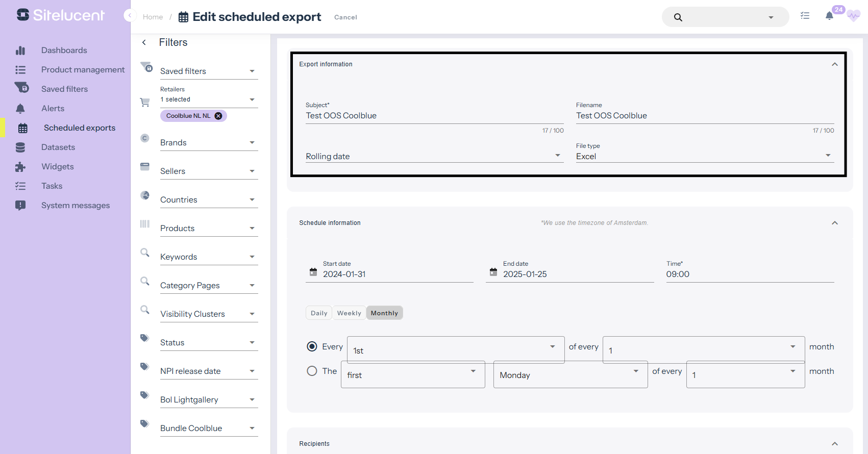Screen dimensions: 868x454
Task: Collapse the left sidebar chevron
Action: coord(130,15)
